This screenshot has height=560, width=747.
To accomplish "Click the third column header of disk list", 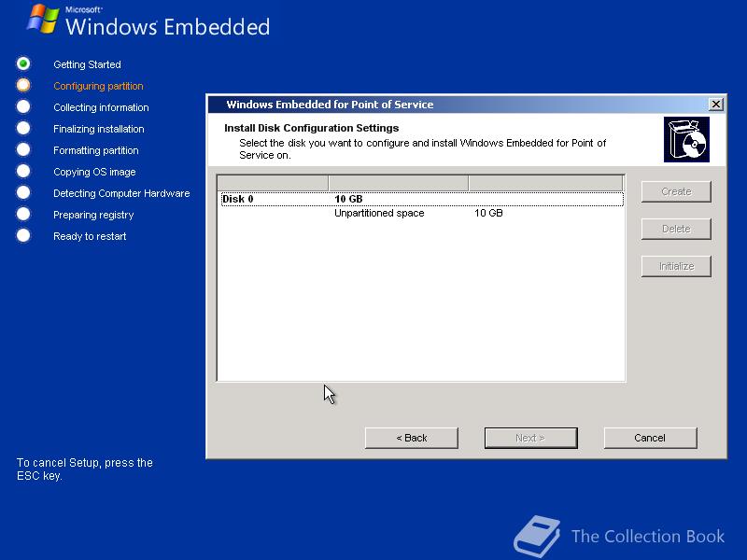I will tap(545, 183).
